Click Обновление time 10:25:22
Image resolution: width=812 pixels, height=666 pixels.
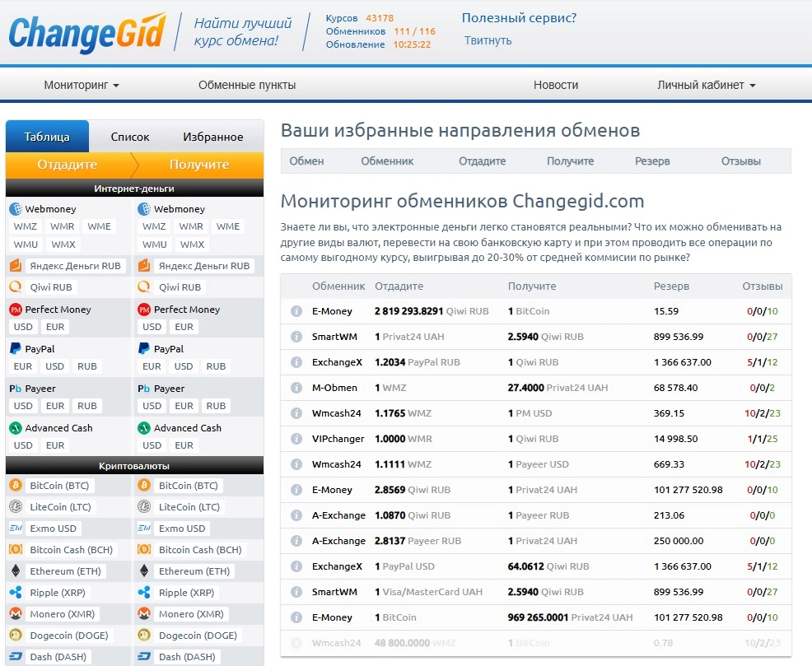coord(412,44)
